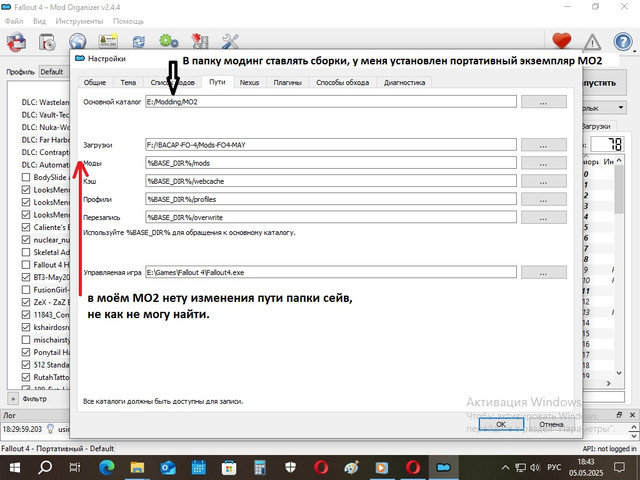Open Microsoft Store from taskbar

pos(229,467)
